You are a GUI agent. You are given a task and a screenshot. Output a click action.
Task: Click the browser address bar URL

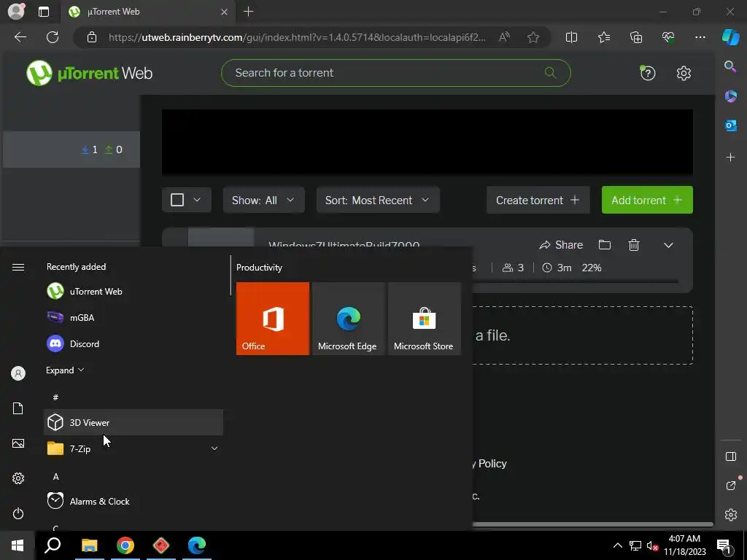pos(297,37)
